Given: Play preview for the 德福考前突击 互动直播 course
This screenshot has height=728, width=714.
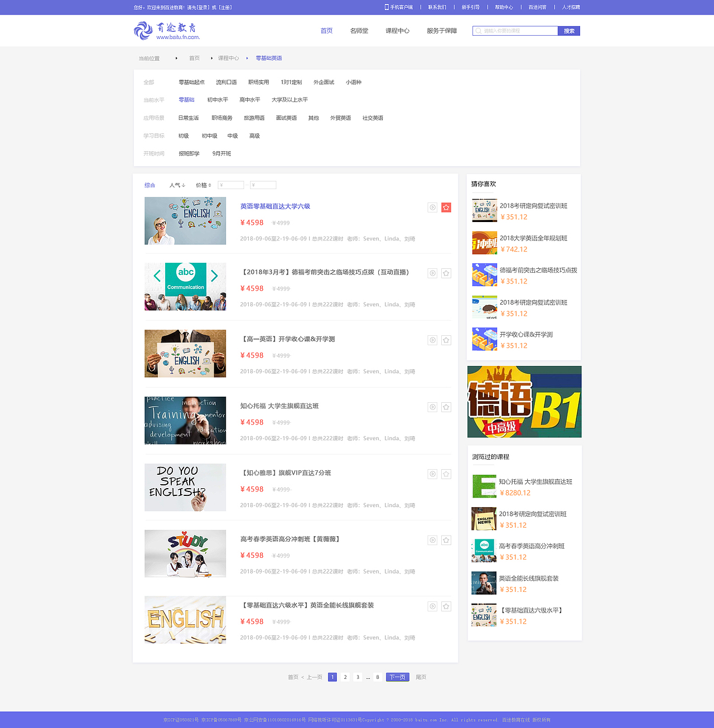Looking at the screenshot, I should tap(432, 273).
